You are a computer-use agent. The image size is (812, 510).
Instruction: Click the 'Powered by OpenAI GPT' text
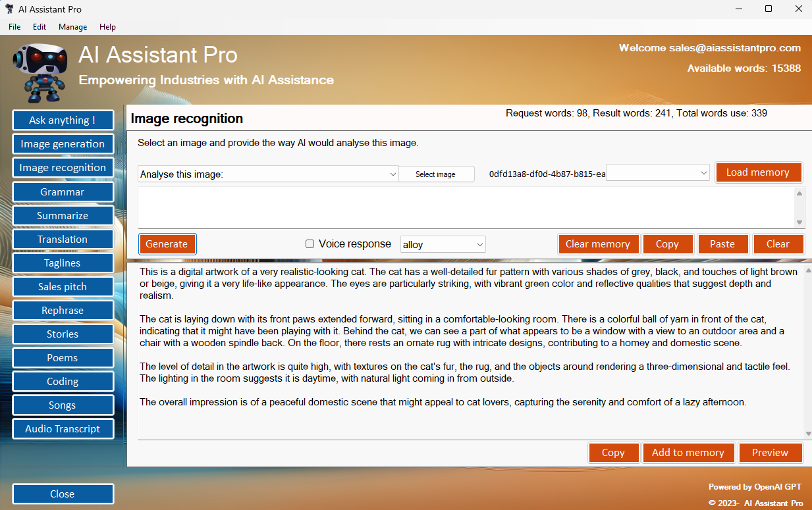tap(755, 487)
